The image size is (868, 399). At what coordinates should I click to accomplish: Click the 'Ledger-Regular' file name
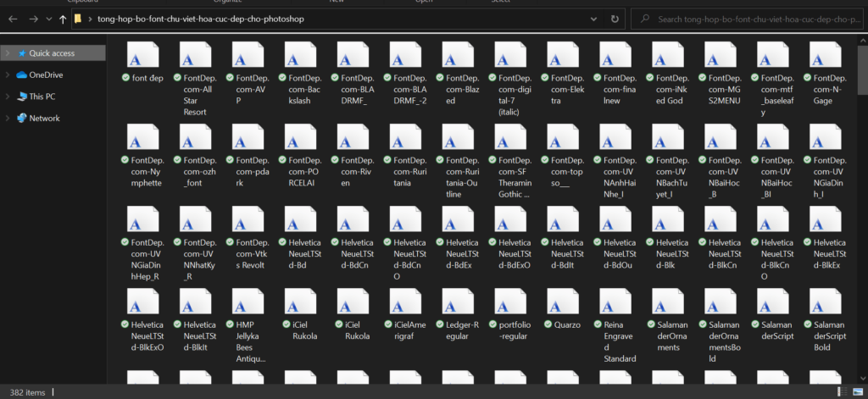coord(462,330)
